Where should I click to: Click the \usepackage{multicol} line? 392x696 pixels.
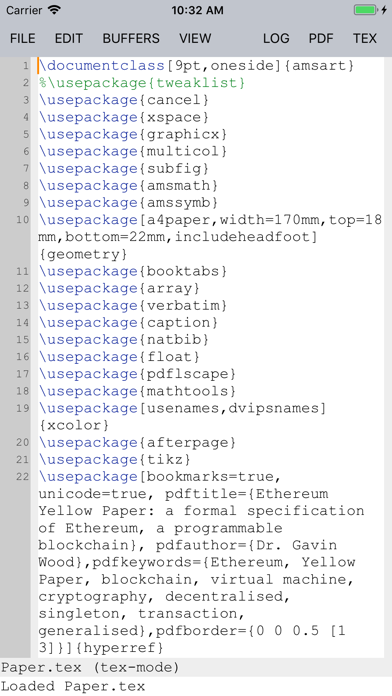[133, 151]
